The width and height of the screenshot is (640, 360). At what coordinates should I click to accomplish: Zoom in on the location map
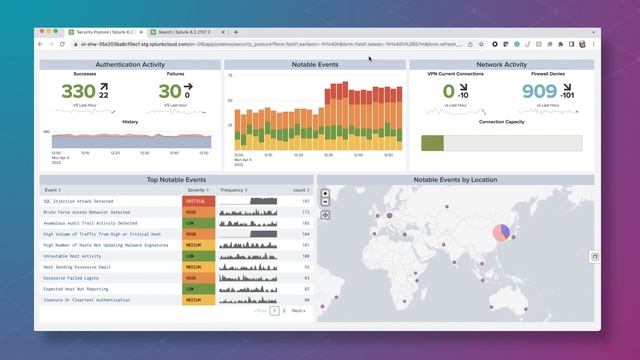(x=325, y=193)
